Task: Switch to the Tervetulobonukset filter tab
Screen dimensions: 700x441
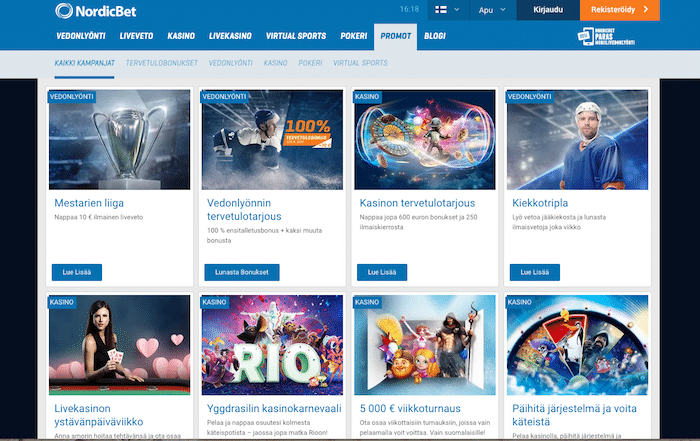Action: click(162, 63)
